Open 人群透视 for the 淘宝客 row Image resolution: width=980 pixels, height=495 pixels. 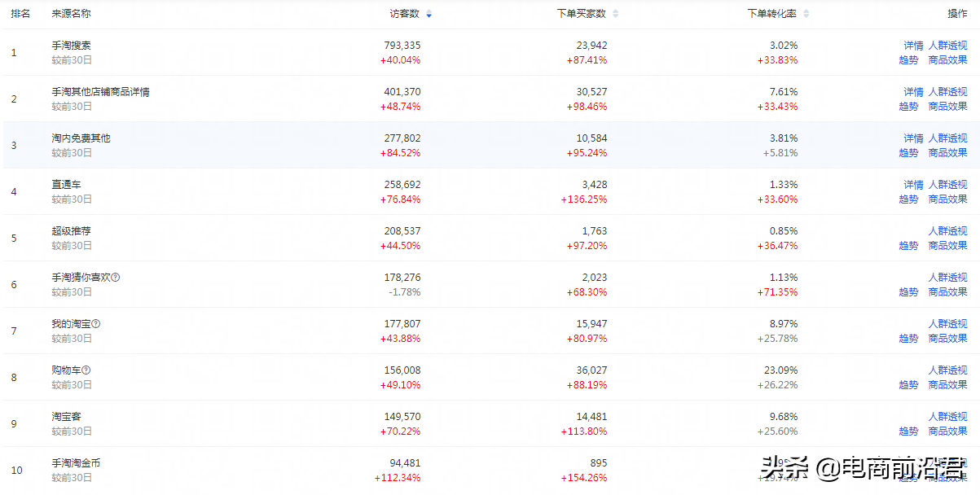tap(947, 417)
